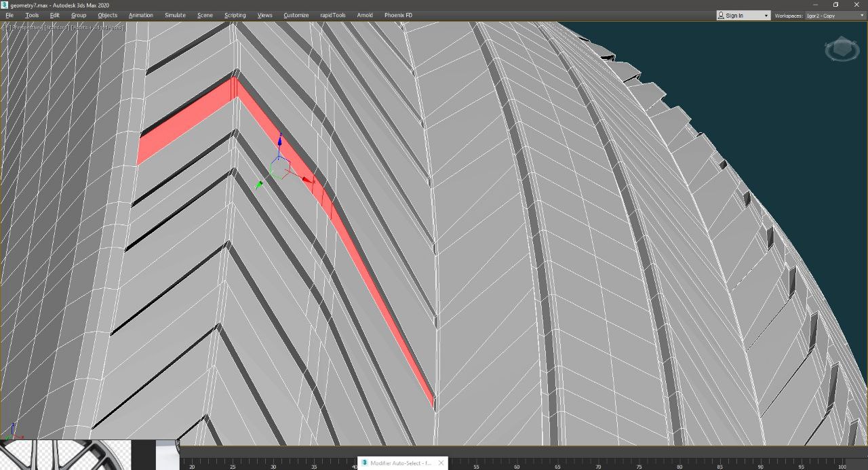Click frame 30 on the timeline

[x=273, y=467]
